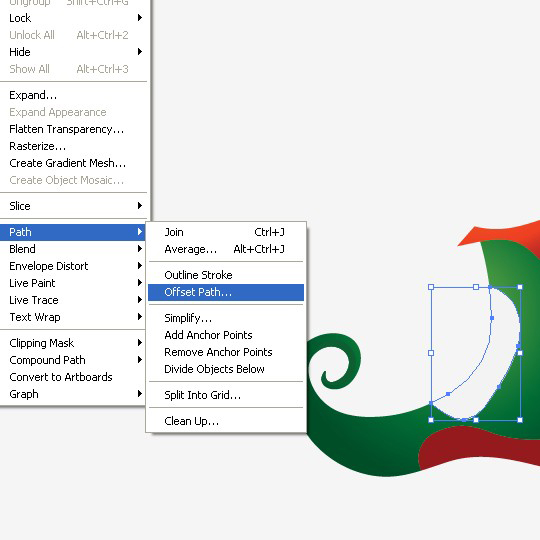Viewport: 540px width, 540px height.
Task: Click the arrow beside Lock
Action: [140, 18]
